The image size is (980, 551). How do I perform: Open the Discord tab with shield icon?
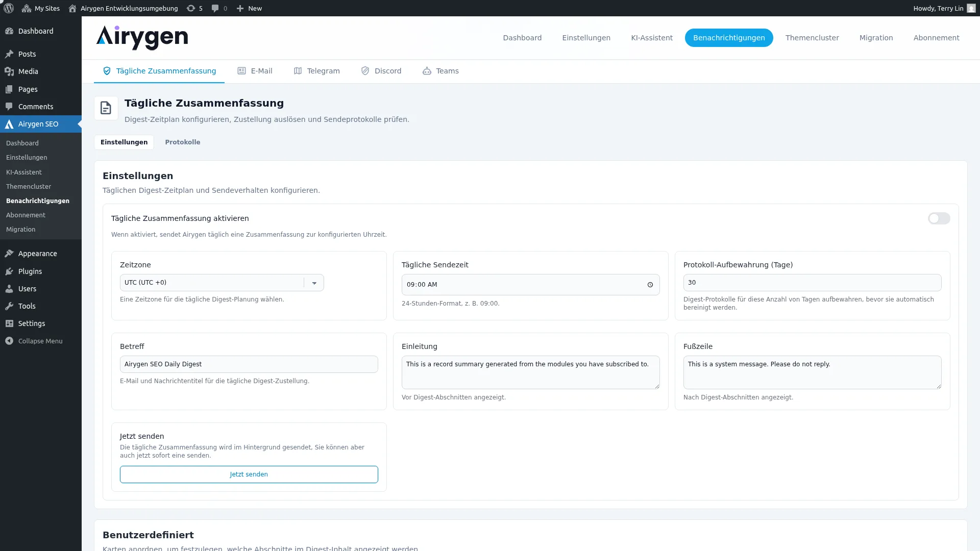pos(381,71)
